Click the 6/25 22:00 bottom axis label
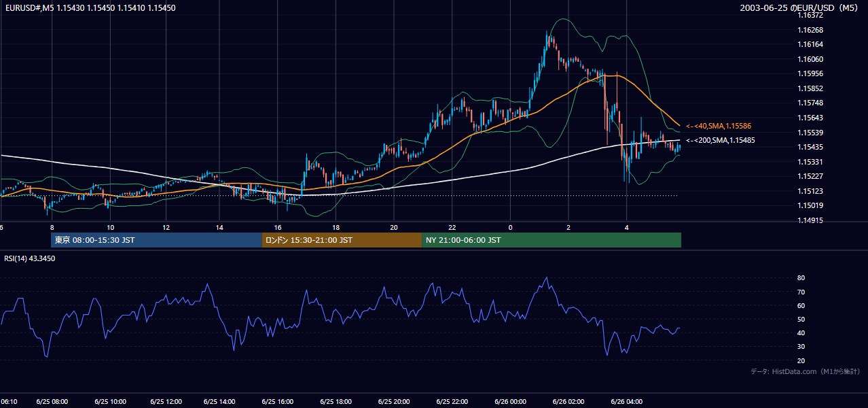Viewport: 868px width, 408px height. point(452,401)
